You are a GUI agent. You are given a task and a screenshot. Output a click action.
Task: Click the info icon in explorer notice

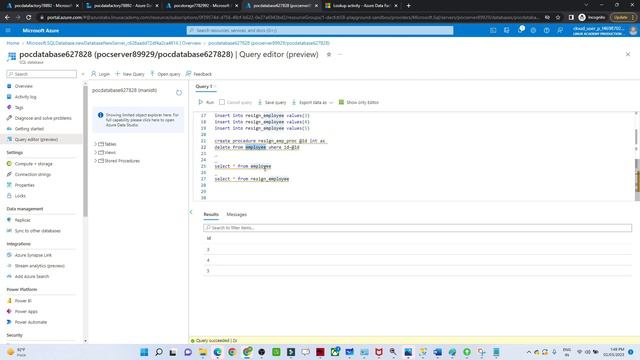(100, 115)
